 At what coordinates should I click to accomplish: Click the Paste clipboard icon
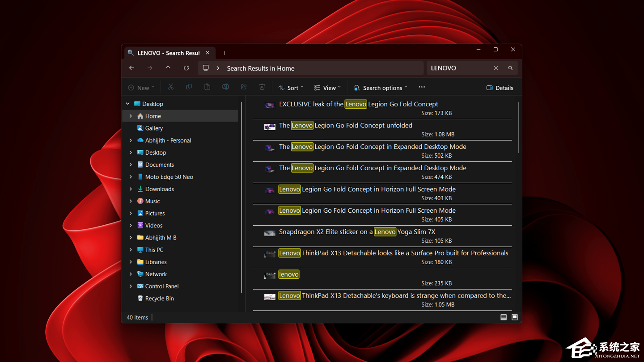click(207, 87)
